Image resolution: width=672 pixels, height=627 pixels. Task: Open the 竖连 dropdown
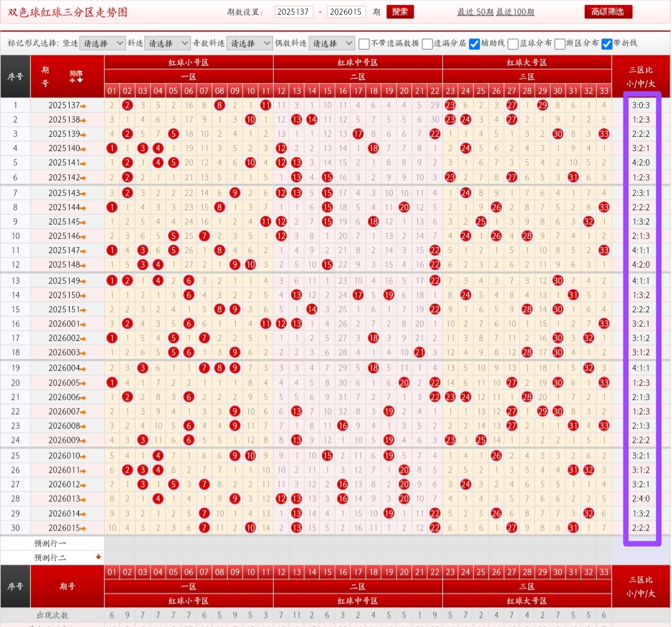point(103,44)
